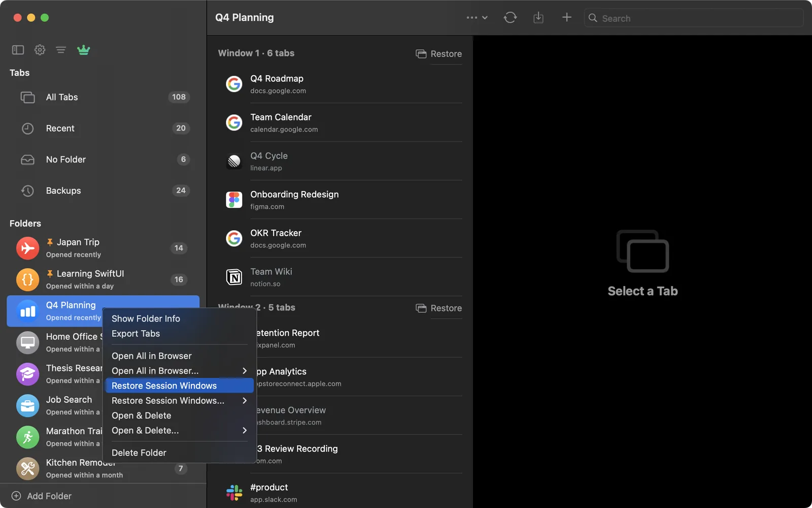Open the ellipsis more options dropdown

click(477, 18)
